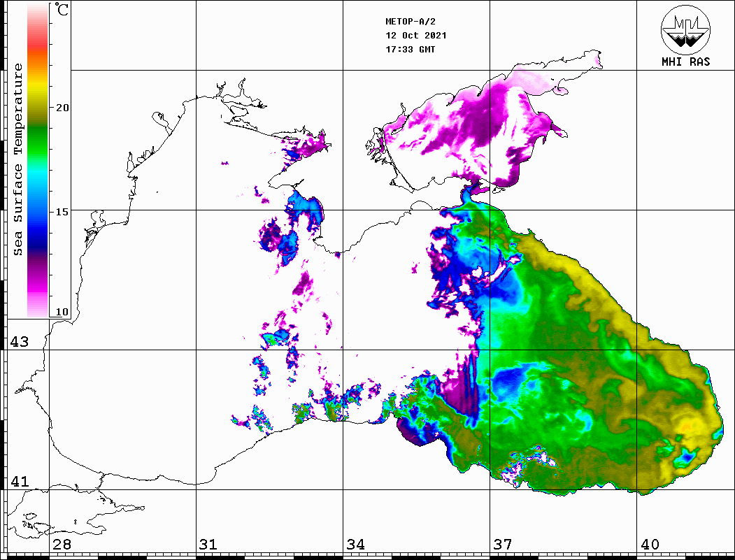
Task: Click longitude label "37"
Action: 503,545
